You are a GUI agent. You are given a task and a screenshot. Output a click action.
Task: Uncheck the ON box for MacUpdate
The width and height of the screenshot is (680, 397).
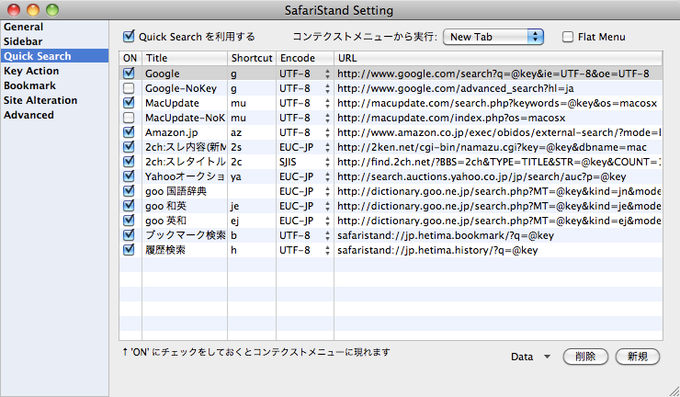click(129, 102)
